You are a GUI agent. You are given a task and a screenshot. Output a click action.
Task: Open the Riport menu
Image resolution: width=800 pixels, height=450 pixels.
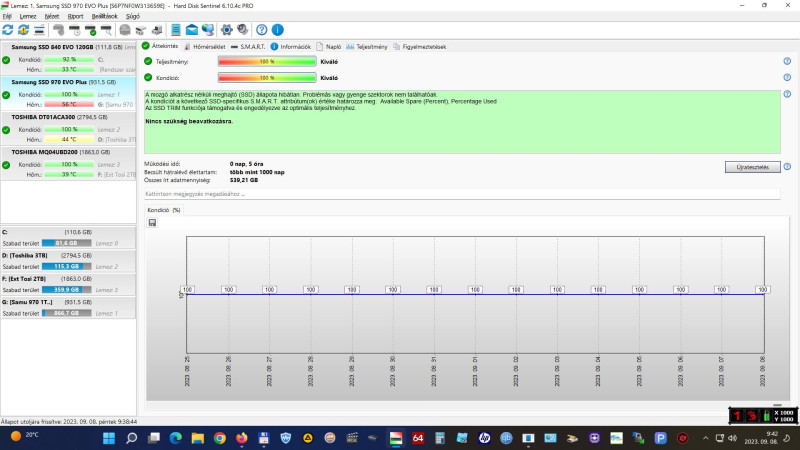click(x=76, y=16)
